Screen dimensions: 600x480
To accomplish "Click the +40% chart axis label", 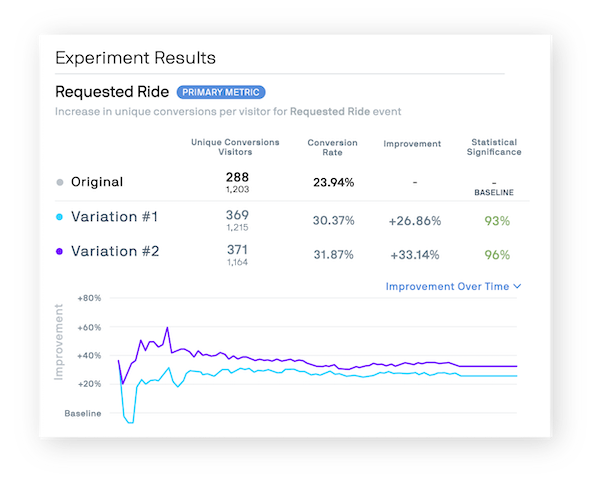I will [89, 356].
